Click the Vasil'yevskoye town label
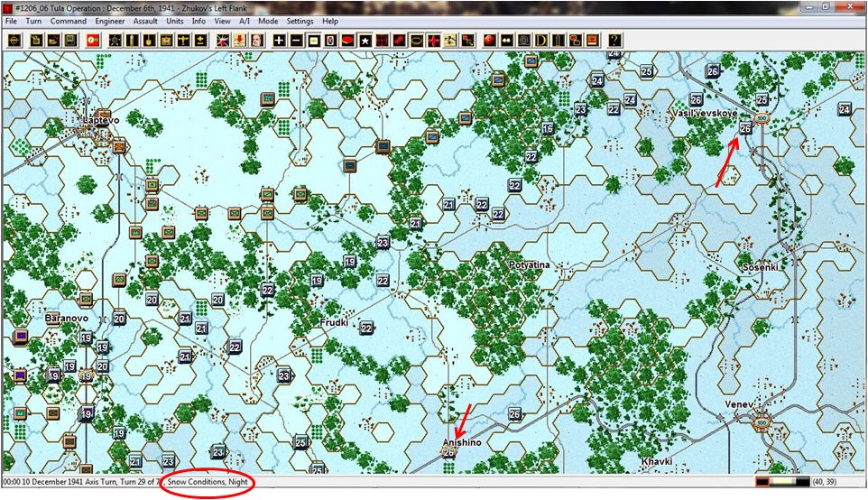The height and width of the screenshot is (500, 868). (x=704, y=114)
